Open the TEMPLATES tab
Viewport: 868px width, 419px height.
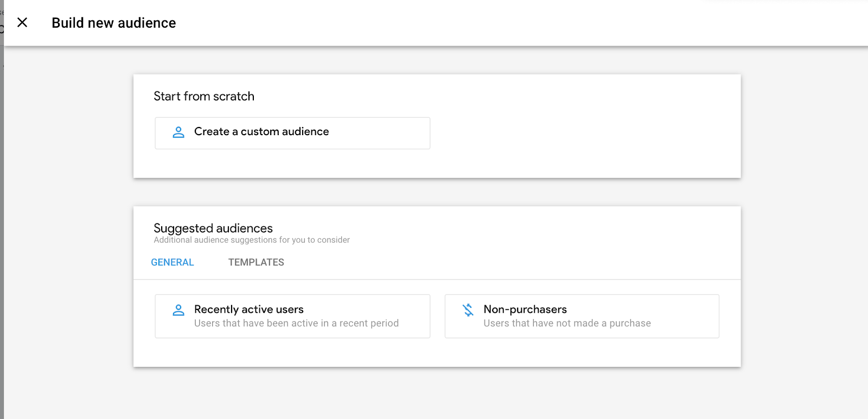click(256, 262)
